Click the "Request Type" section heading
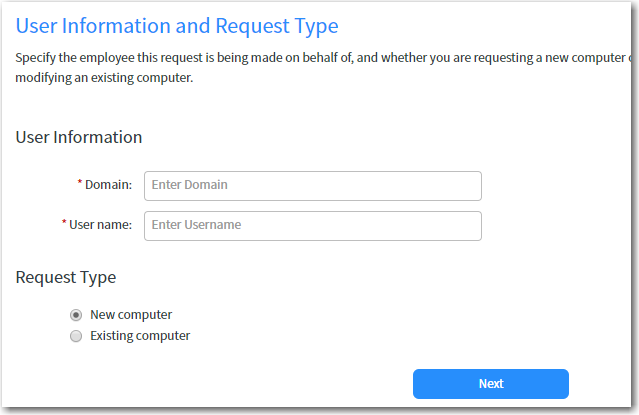639x415 pixels. tap(66, 277)
